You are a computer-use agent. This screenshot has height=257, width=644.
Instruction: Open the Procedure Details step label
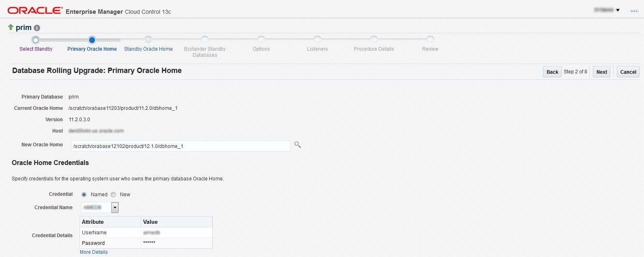(x=374, y=49)
